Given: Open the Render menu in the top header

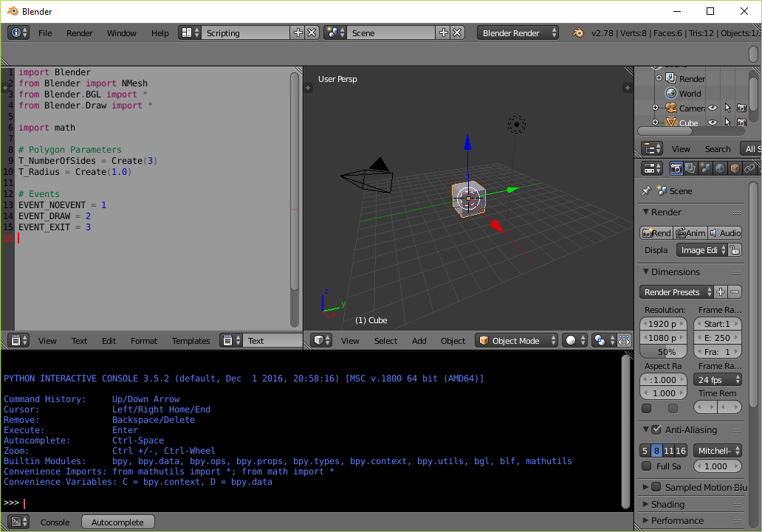Looking at the screenshot, I should (x=79, y=32).
